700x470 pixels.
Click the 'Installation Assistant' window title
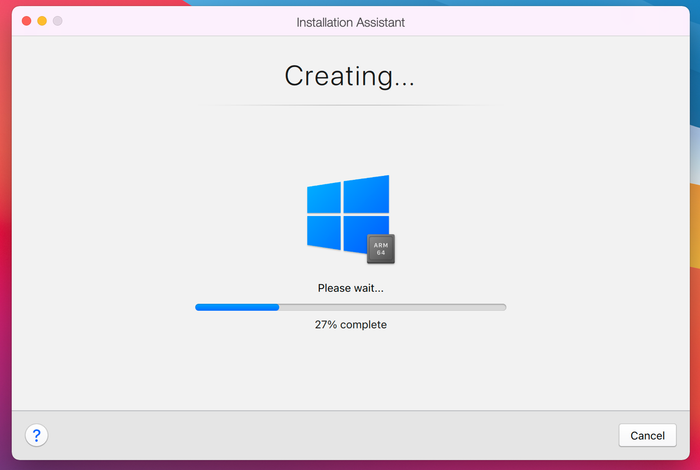pyautogui.click(x=350, y=22)
